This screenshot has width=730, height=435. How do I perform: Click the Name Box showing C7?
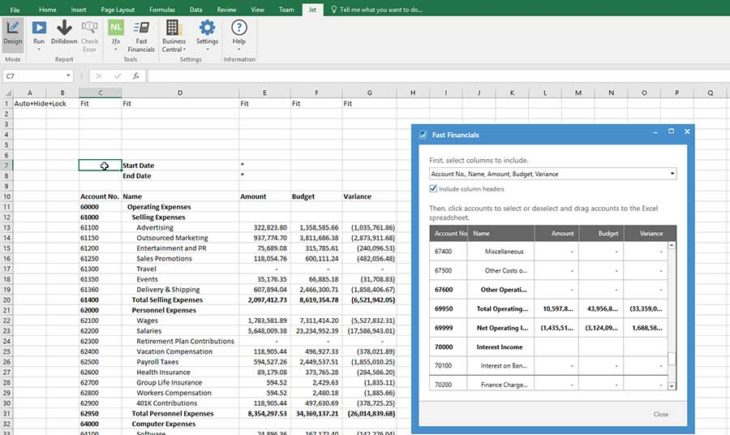click(x=34, y=76)
